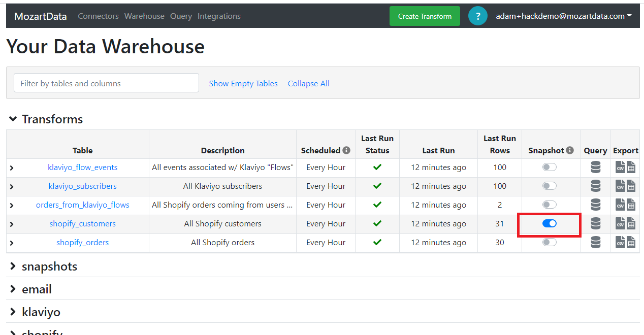Disable snapshot for shopify_customers
644x335 pixels.
[550, 223]
